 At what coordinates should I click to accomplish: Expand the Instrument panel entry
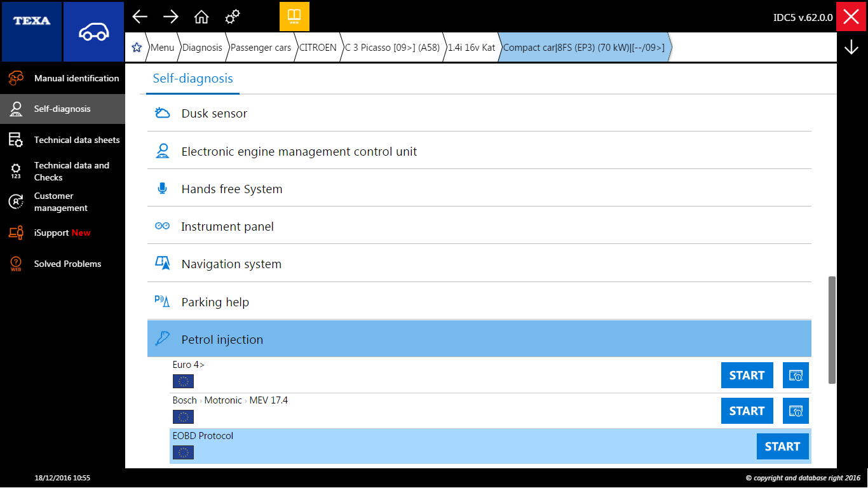(x=479, y=226)
